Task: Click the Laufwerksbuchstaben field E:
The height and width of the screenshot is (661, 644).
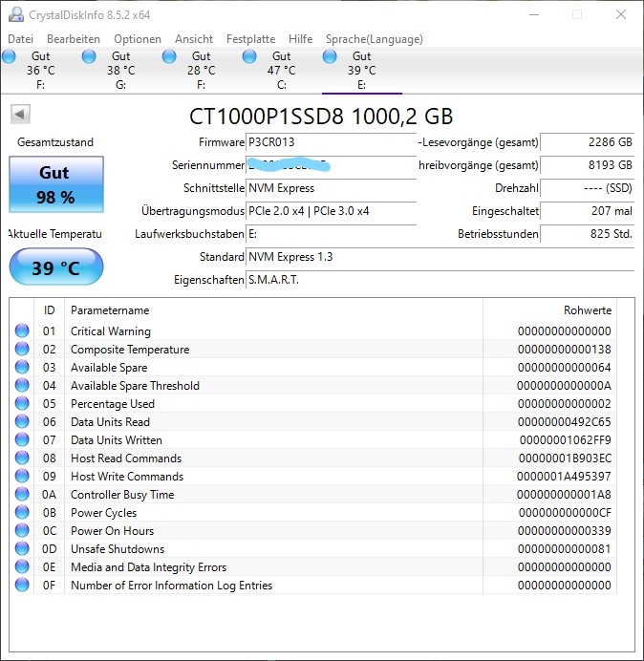Action: coord(331,234)
